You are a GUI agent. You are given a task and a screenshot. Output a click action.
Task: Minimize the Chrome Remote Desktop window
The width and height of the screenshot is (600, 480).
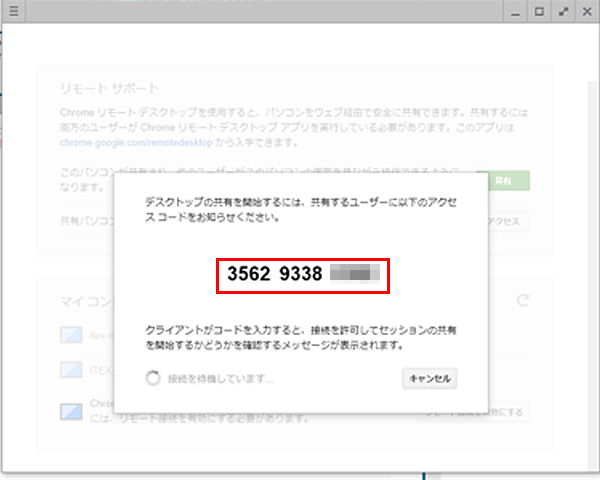[x=514, y=12]
